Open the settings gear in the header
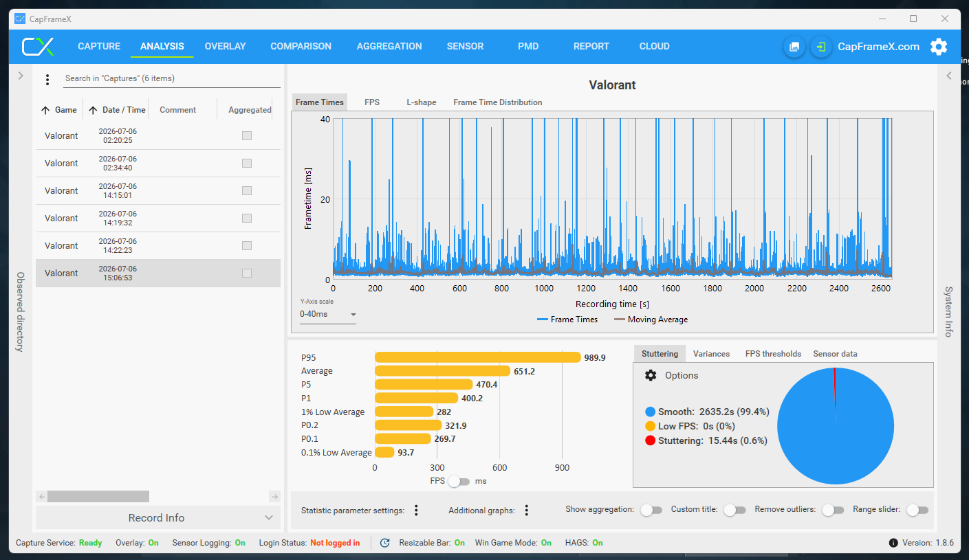The image size is (969, 560). pos(938,47)
